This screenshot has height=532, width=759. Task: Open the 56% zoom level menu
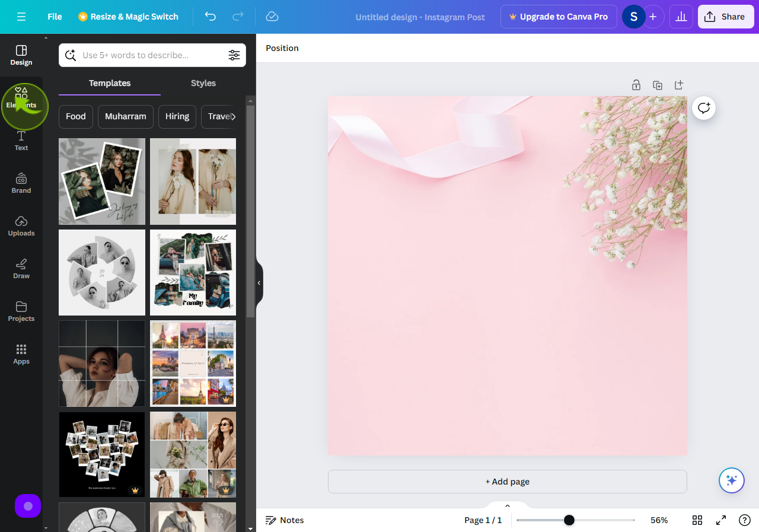click(x=659, y=520)
